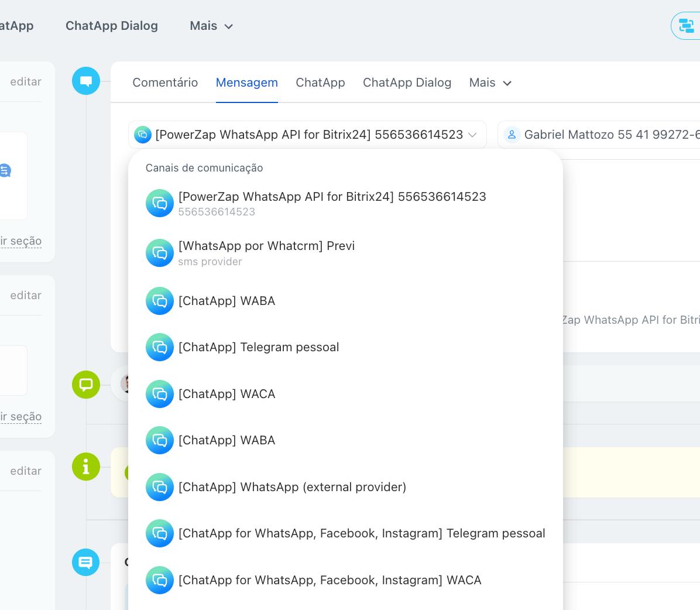The height and width of the screenshot is (610, 700).
Task: Click the icon next to PowerZap list entry
Action: (160, 203)
